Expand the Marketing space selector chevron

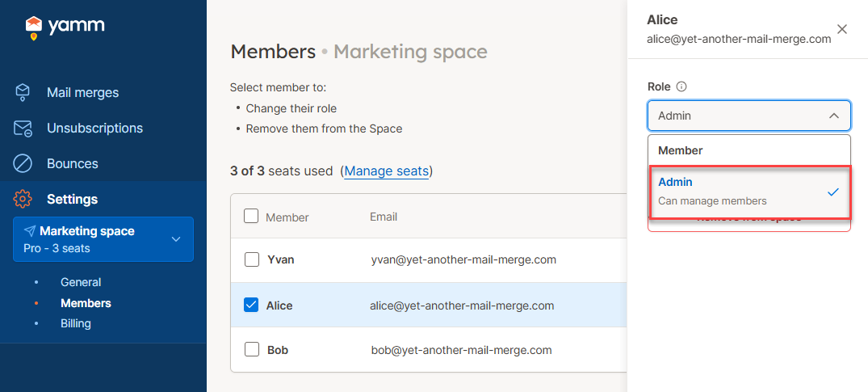tap(176, 239)
